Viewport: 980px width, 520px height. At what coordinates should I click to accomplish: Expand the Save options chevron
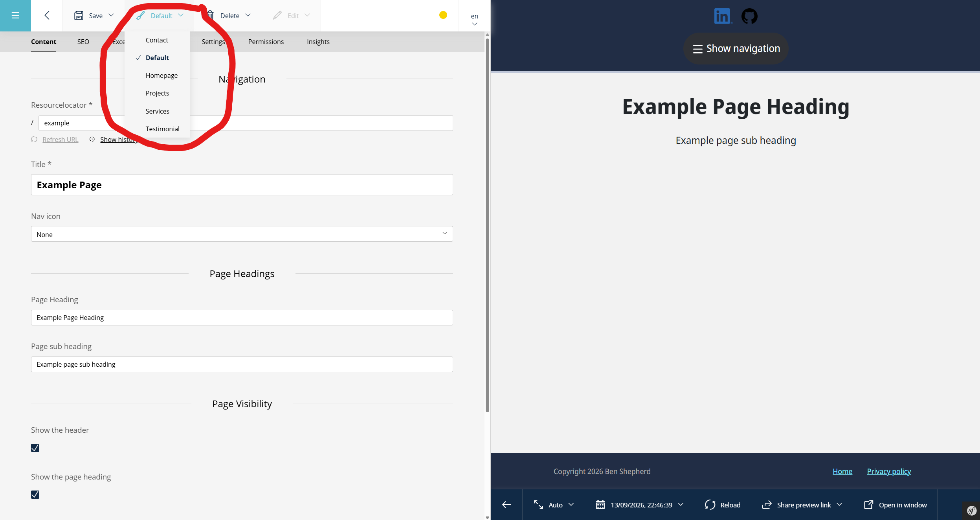111,15
